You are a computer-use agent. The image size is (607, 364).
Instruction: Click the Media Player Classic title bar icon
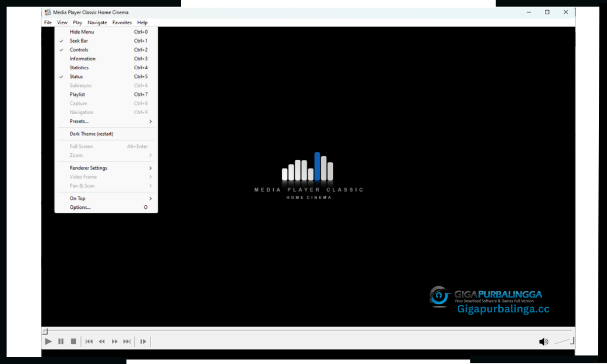point(48,12)
